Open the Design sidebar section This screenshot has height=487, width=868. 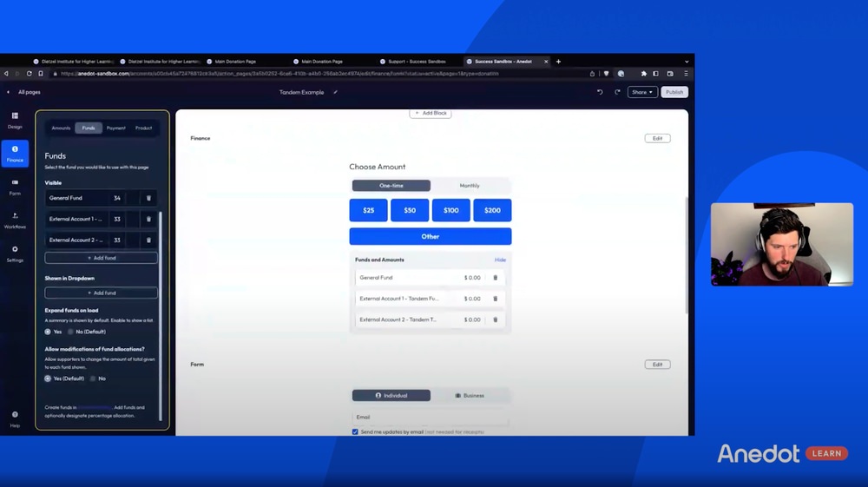pyautogui.click(x=15, y=120)
